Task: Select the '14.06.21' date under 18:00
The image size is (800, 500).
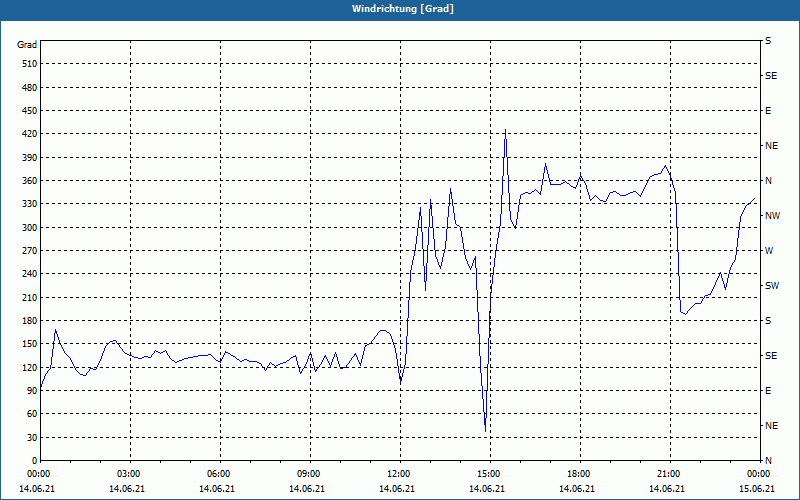Action: click(x=577, y=489)
